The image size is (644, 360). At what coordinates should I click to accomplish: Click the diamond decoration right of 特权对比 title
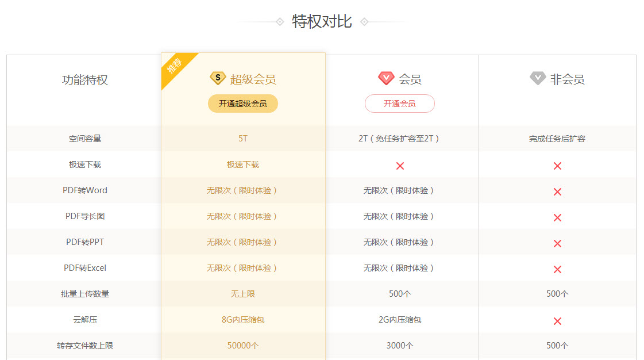pos(364,21)
